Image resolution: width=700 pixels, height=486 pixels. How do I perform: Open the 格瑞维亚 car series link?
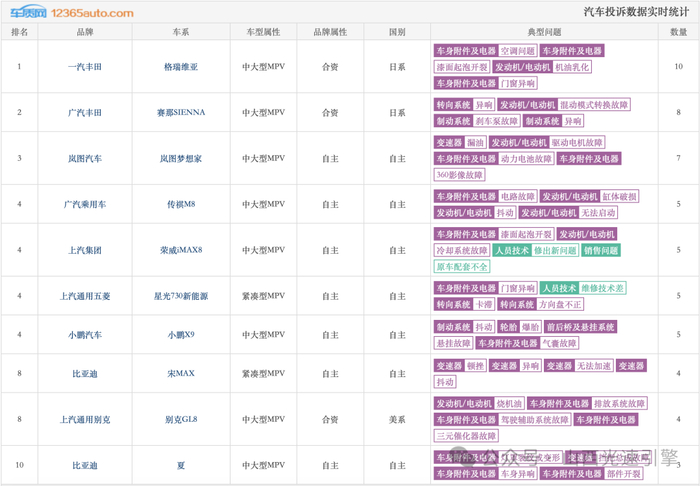pos(181,67)
